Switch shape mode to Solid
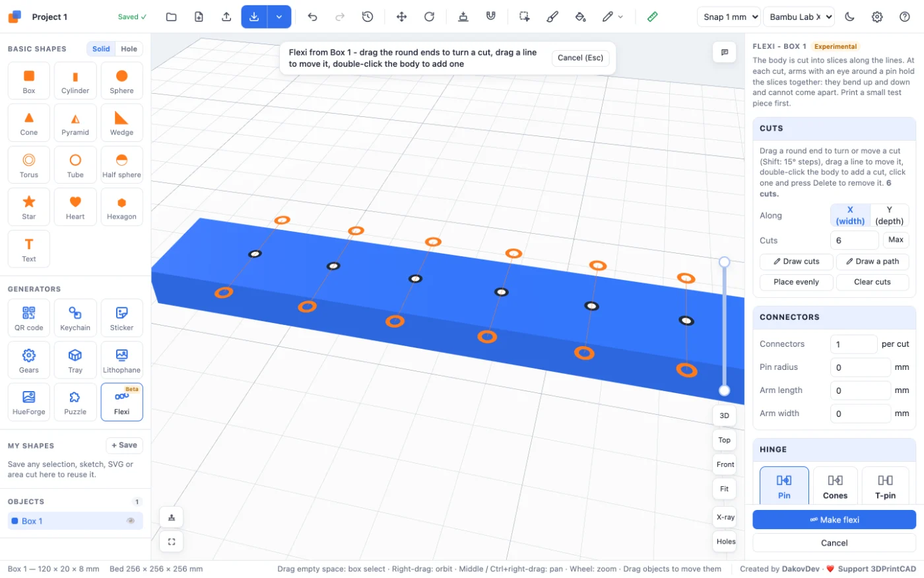Viewport: 924px width, 578px height. [x=101, y=49]
